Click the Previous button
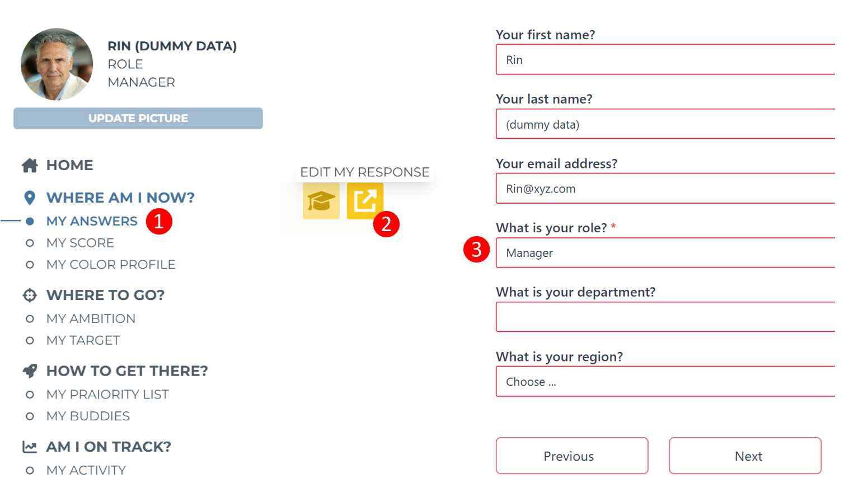The height and width of the screenshot is (497, 868). coord(572,456)
